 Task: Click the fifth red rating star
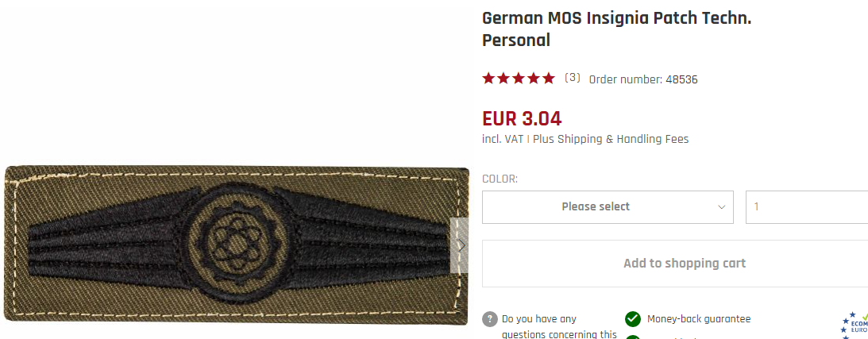click(549, 79)
